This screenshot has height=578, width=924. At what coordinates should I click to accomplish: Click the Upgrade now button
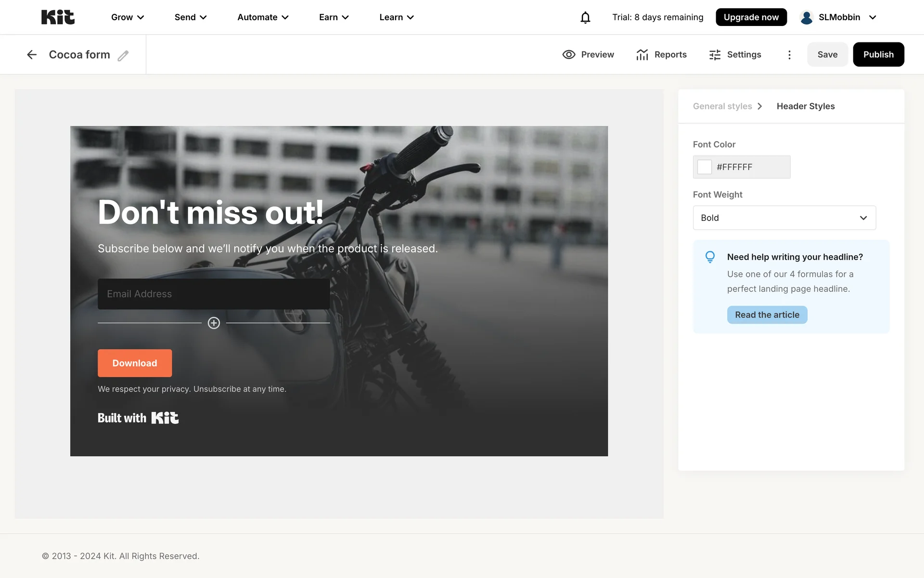(x=751, y=17)
